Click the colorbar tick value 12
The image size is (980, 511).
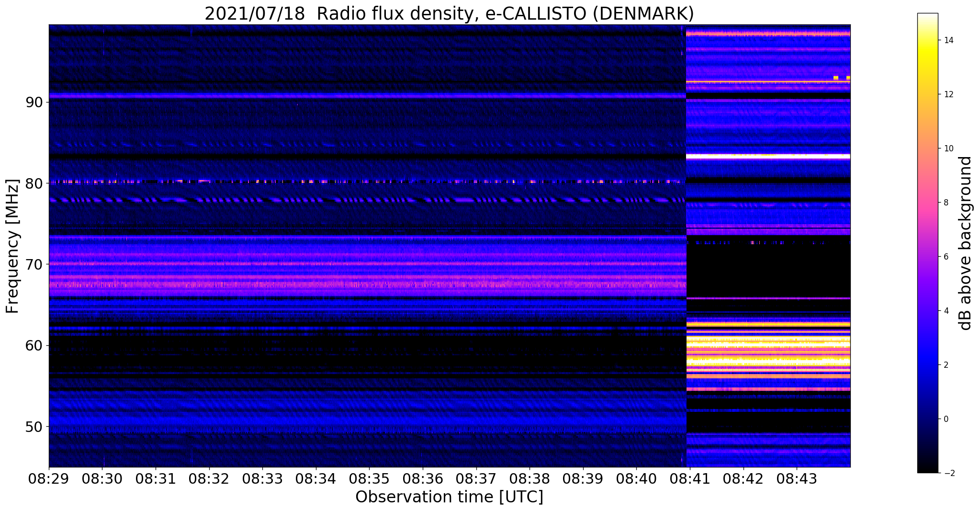pos(948,94)
